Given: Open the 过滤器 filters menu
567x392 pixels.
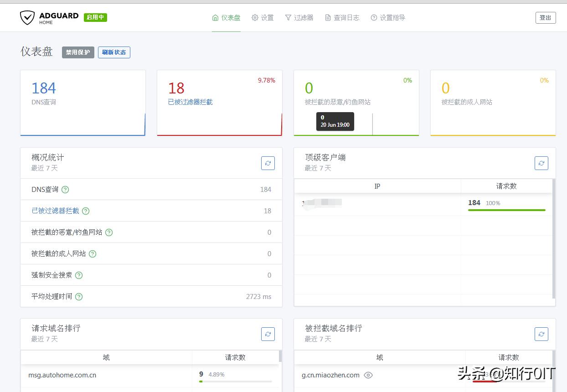Looking at the screenshot, I should coord(299,18).
